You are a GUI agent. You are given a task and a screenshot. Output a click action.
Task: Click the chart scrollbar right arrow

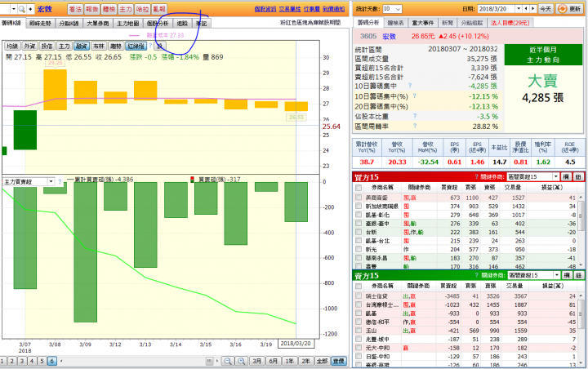click(216, 361)
